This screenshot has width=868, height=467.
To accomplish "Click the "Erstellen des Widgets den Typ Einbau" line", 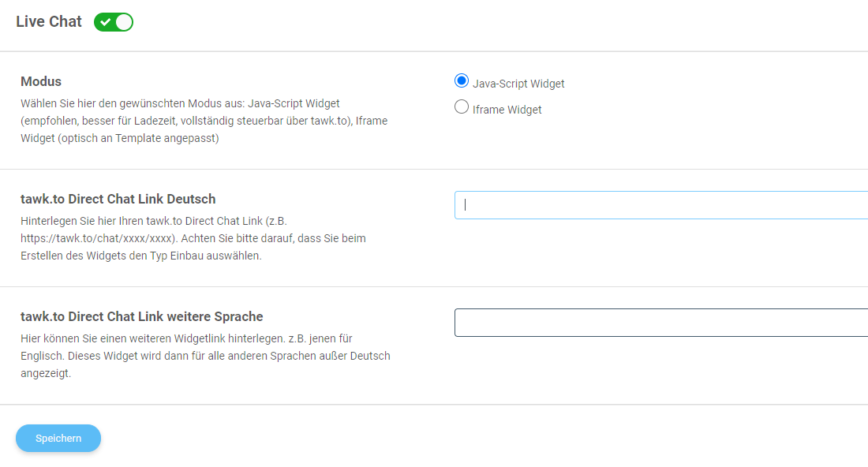I will [x=140, y=256].
